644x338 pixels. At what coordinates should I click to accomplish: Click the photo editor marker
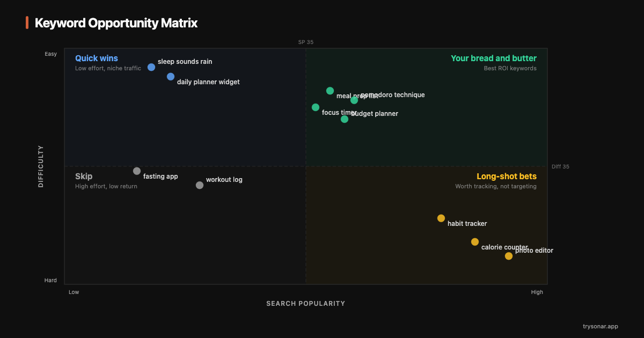(508, 255)
